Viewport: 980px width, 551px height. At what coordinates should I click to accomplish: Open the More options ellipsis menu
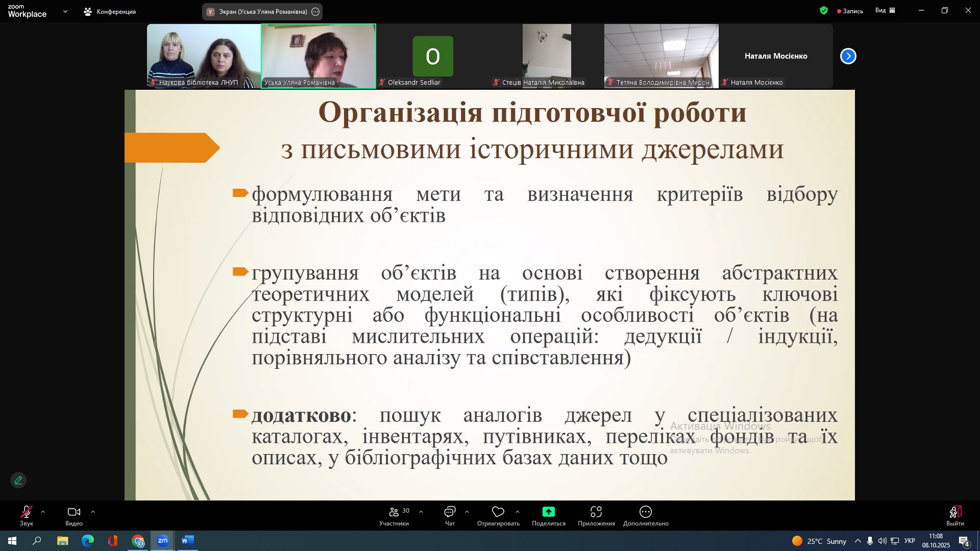click(645, 512)
